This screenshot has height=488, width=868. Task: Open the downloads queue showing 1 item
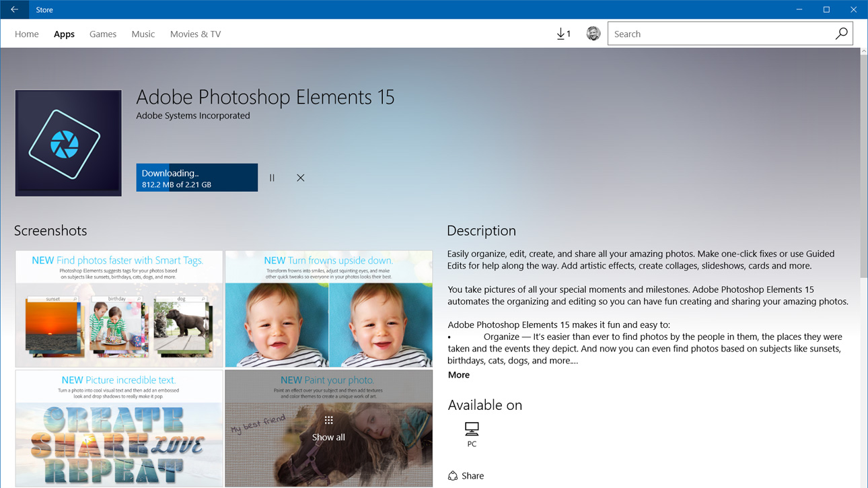click(x=563, y=33)
